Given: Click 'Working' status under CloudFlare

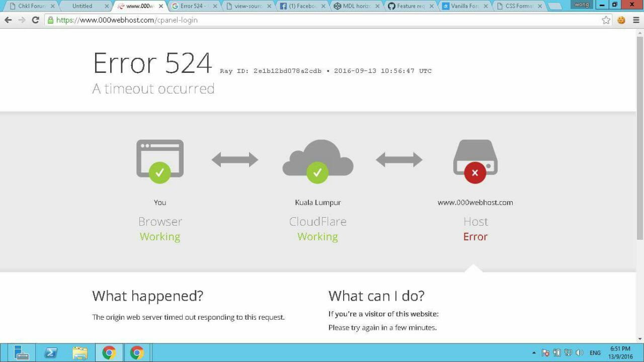Looking at the screenshot, I should 317,236.
